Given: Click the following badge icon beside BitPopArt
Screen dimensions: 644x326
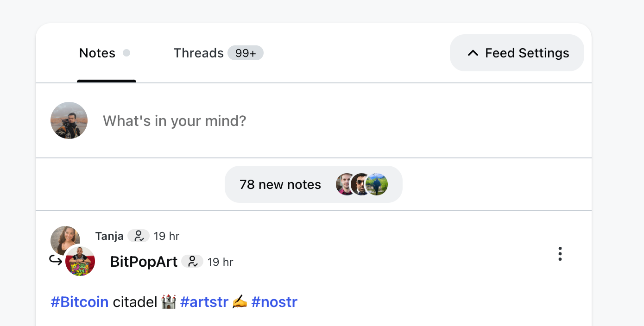Looking at the screenshot, I should click(192, 262).
